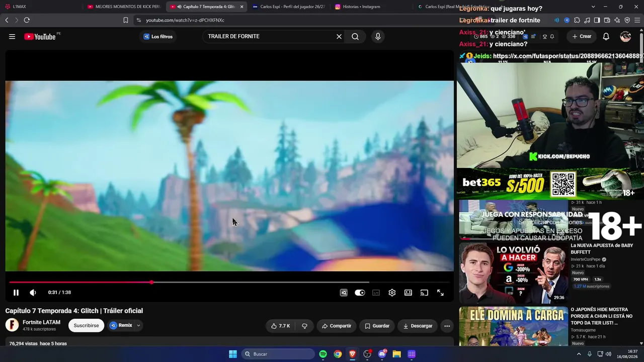This screenshot has height=362, width=644.
Task: Subscribe to Fortnite LATAM with Suscribirse
Action: 86,325
